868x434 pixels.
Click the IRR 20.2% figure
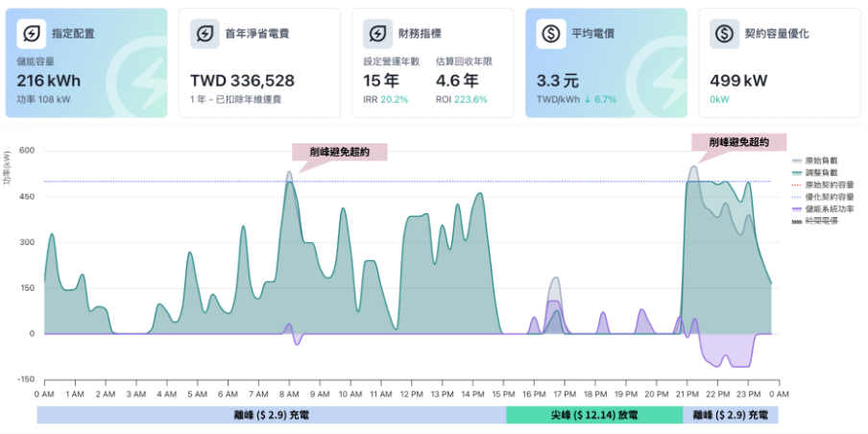click(385, 100)
